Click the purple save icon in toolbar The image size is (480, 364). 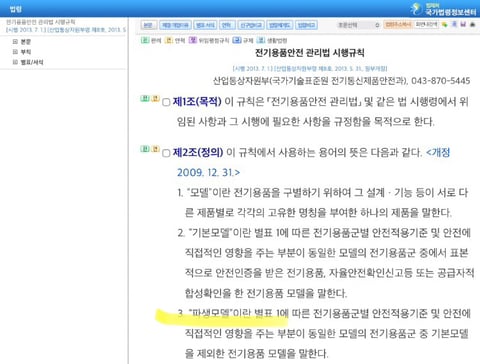pos(463,24)
